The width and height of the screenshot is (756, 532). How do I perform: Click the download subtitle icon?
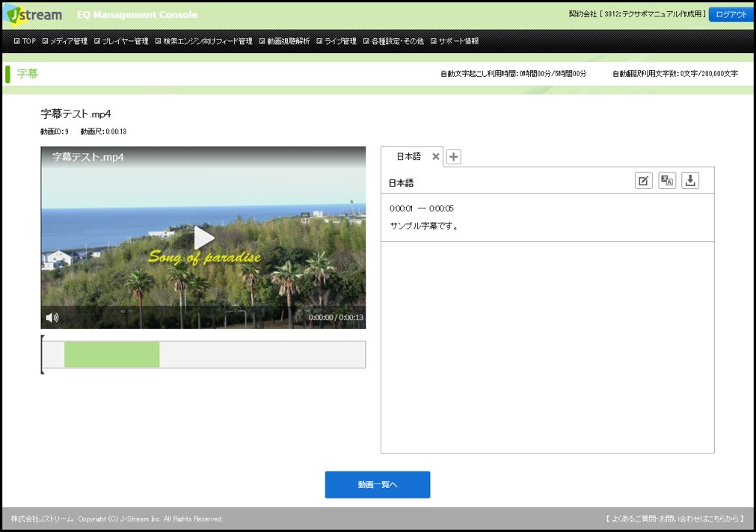pyautogui.click(x=690, y=181)
